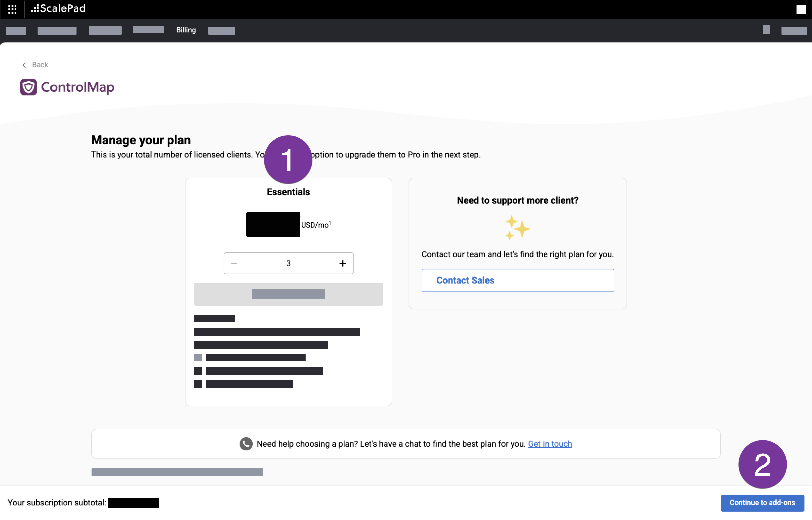Click the Essentials plan heading

coord(288,192)
